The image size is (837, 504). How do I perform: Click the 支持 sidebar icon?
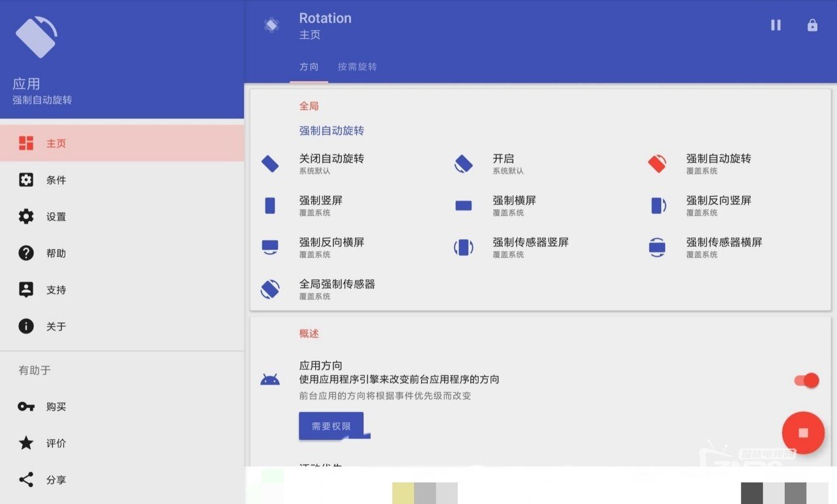26,290
